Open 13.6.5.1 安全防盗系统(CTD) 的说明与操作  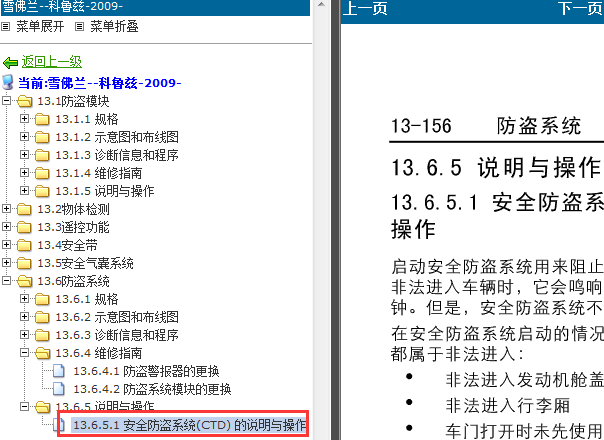(190, 425)
